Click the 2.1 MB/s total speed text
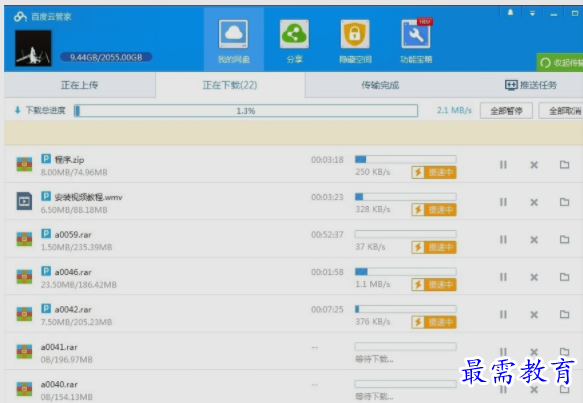 point(454,110)
